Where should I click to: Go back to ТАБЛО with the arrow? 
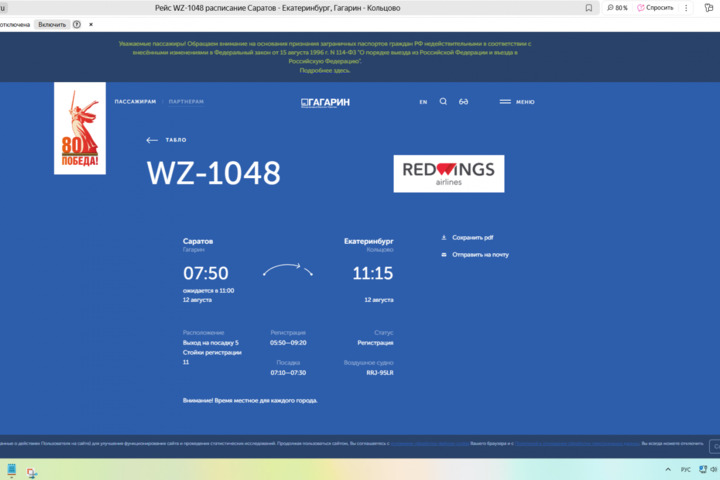click(x=166, y=140)
